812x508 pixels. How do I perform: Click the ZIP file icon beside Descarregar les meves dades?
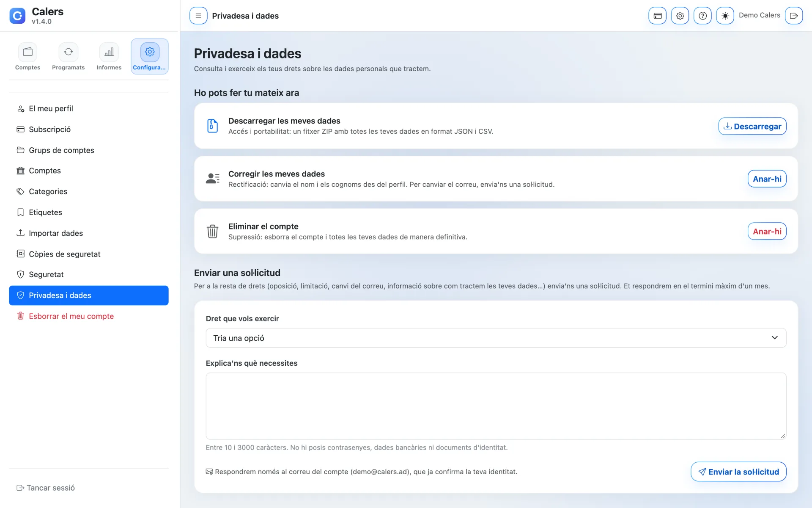213,126
